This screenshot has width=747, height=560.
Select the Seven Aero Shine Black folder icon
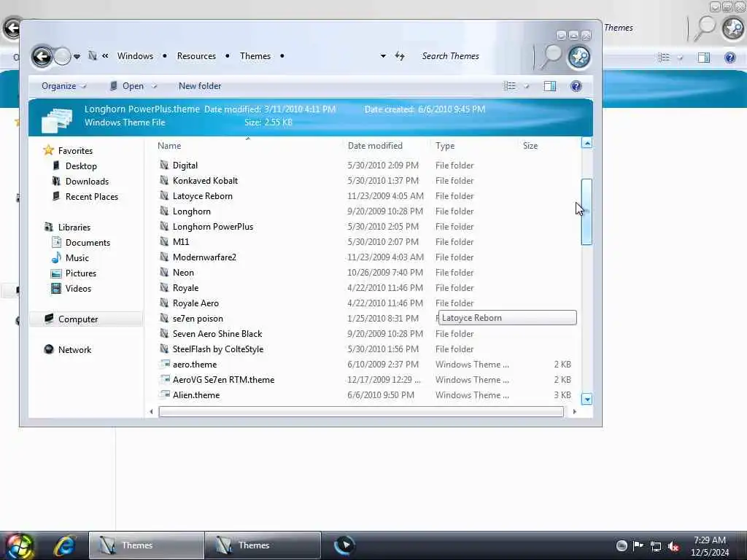tap(164, 333)
